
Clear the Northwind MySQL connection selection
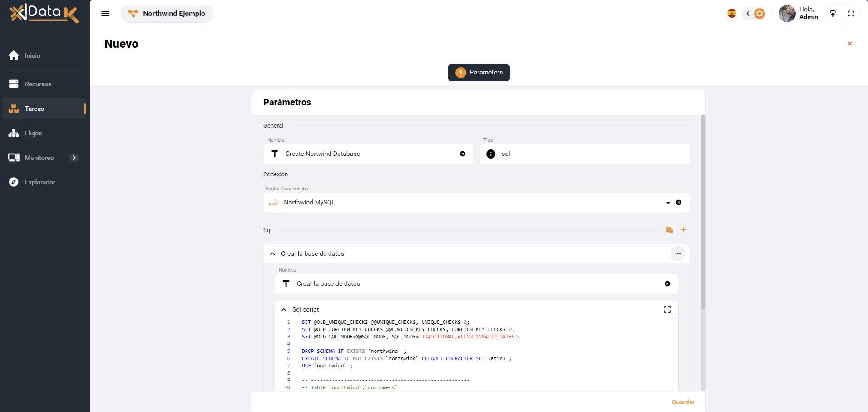[679, 203]
